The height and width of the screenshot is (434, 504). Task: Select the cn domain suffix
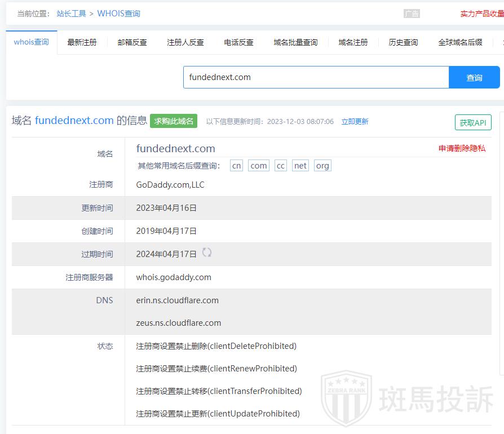[237, 166]
